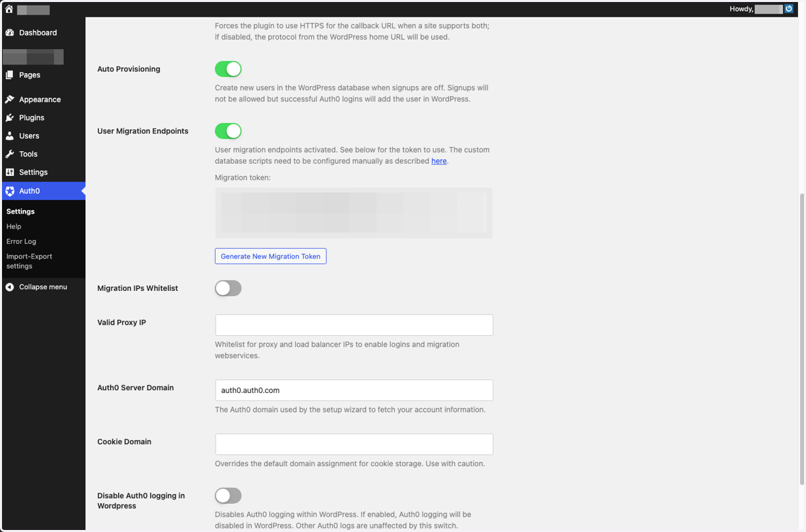Viewport: 806px width, 532px height.
Task: Click the 'Valid Proxy IP' label
Action: (x=122, y=322)
